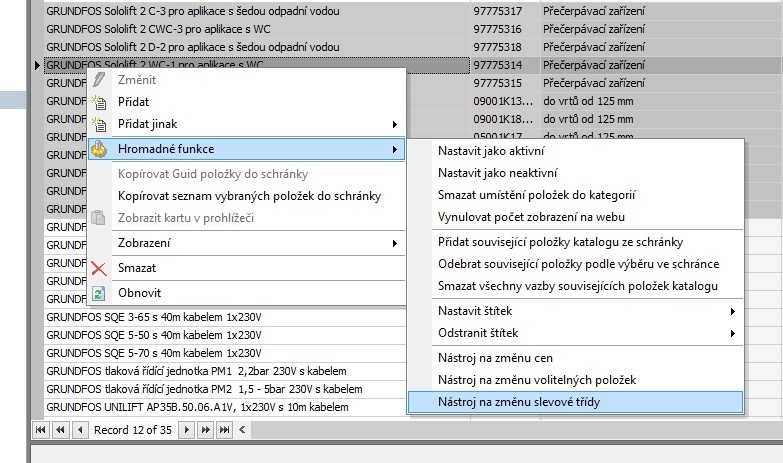The width and height of the screenshot is (783, 463).
Task: Expand the Přidat jinak submenu arrow
Action: pos(394,124)
